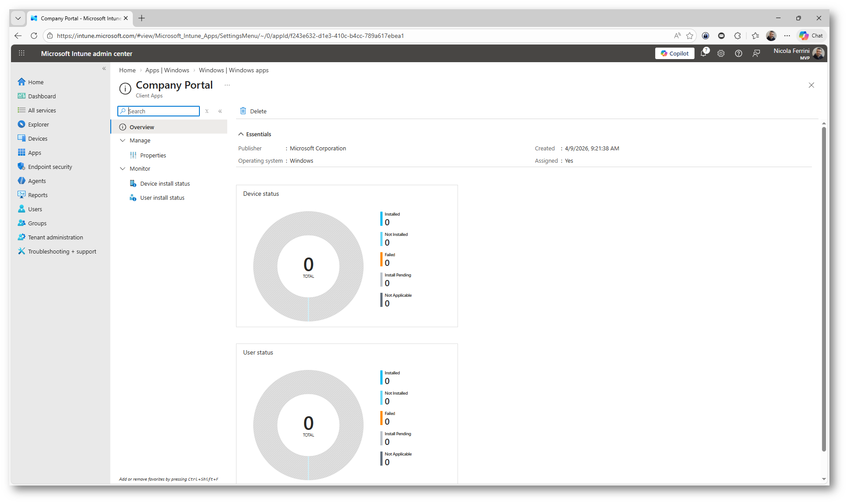Image resolution: width=848 pixels, height=504 pixels.
Task: Click the Copilot button
Action: 675,53
